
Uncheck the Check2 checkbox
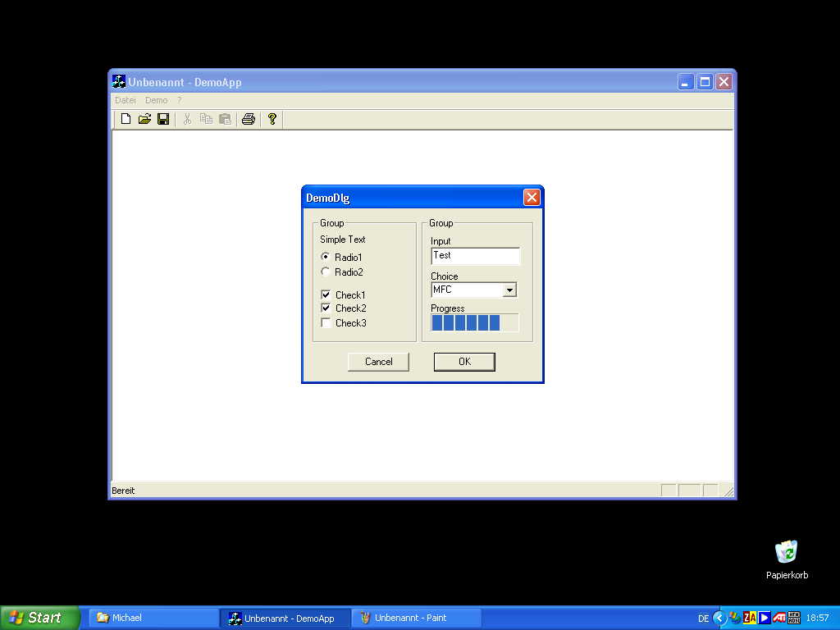[x=326, y=308]
